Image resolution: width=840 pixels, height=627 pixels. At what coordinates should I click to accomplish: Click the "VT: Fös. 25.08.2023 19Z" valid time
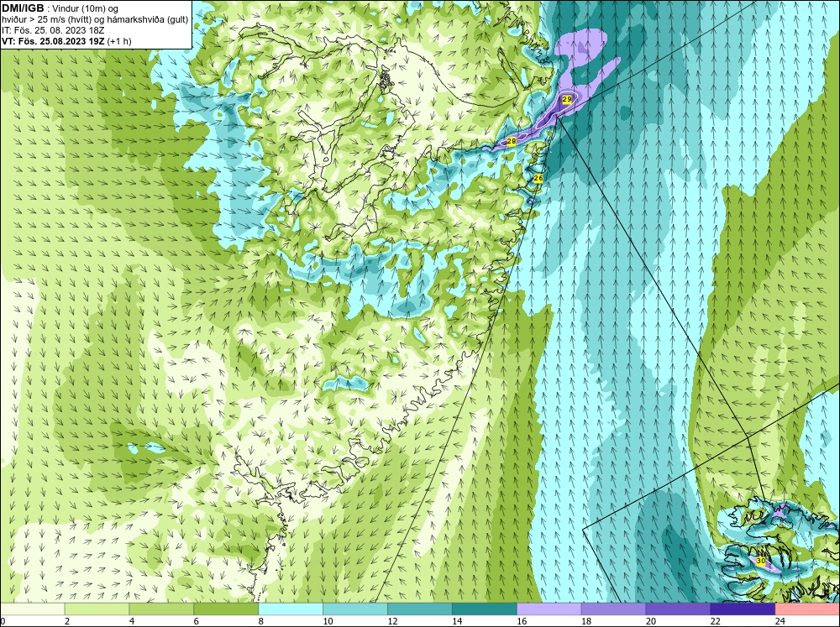pos(53,41)
